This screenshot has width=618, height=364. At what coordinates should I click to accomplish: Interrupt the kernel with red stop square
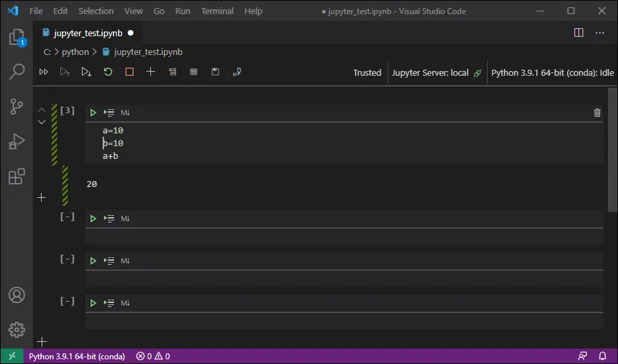130,72
